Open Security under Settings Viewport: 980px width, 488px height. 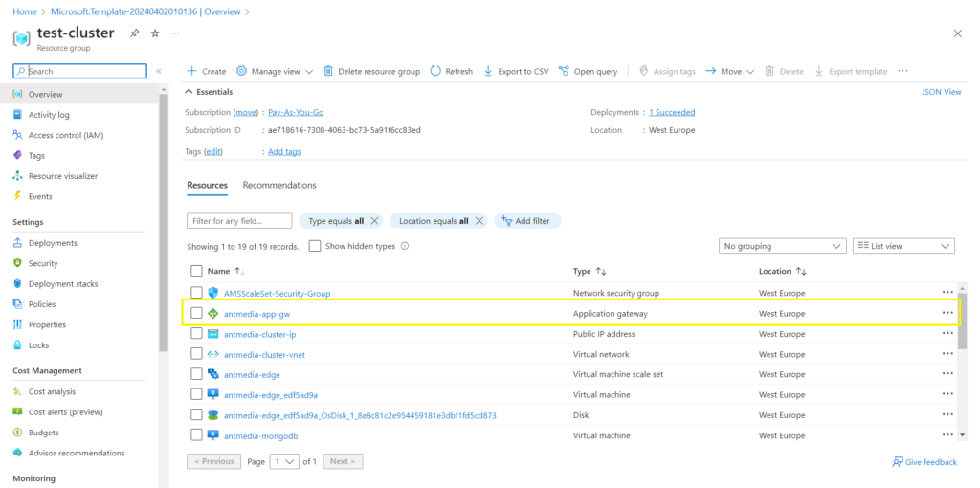coord(43,264)
